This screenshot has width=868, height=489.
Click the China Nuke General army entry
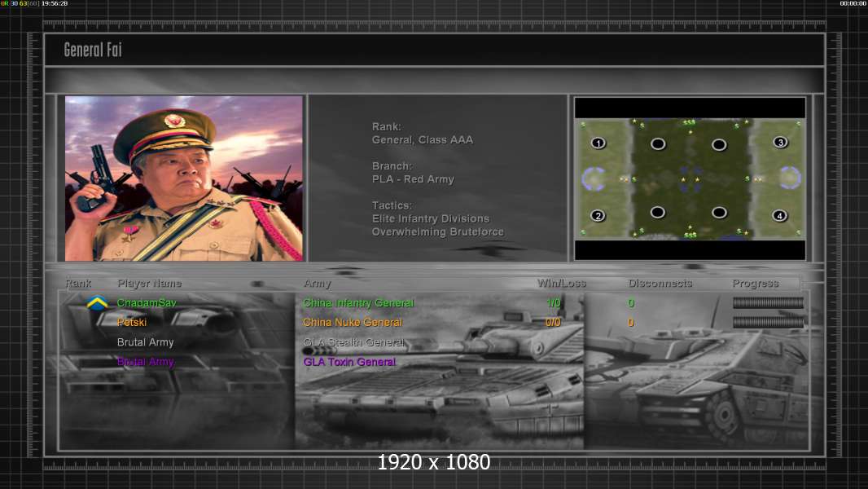(353, 322)
